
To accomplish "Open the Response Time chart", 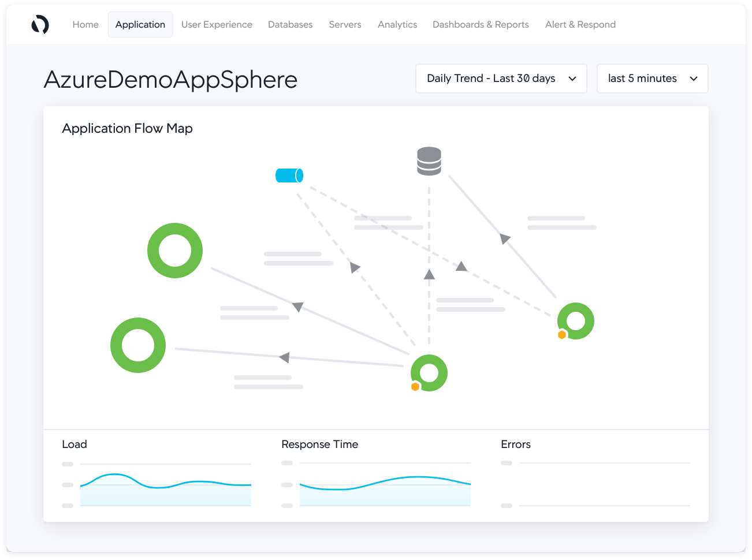I will click(376, 485).
